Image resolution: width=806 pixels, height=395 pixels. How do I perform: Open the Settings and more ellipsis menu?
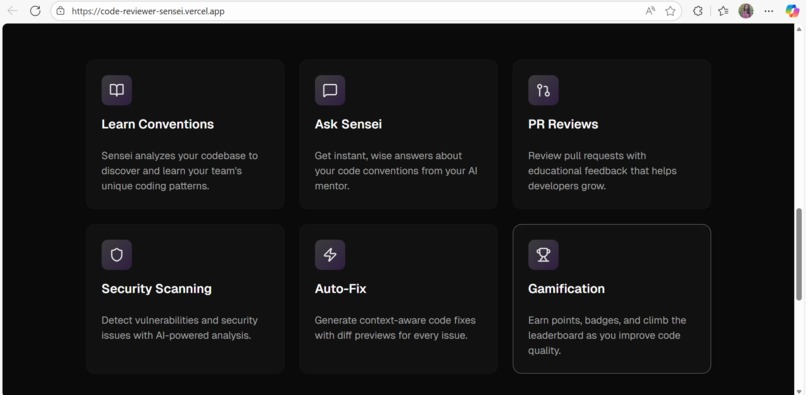769,11
